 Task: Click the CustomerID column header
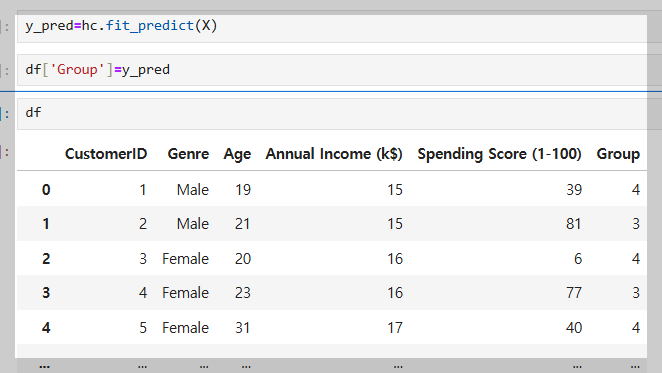click(106, 154)
